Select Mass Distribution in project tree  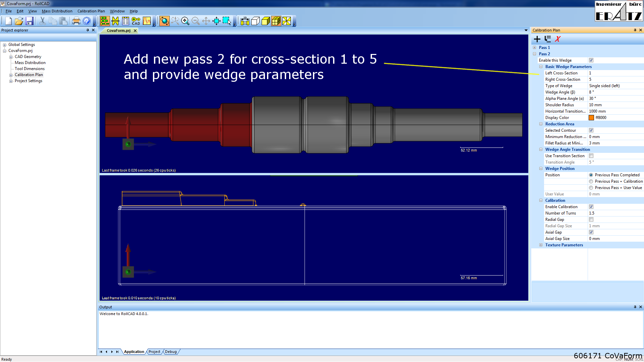click(30, 63)
